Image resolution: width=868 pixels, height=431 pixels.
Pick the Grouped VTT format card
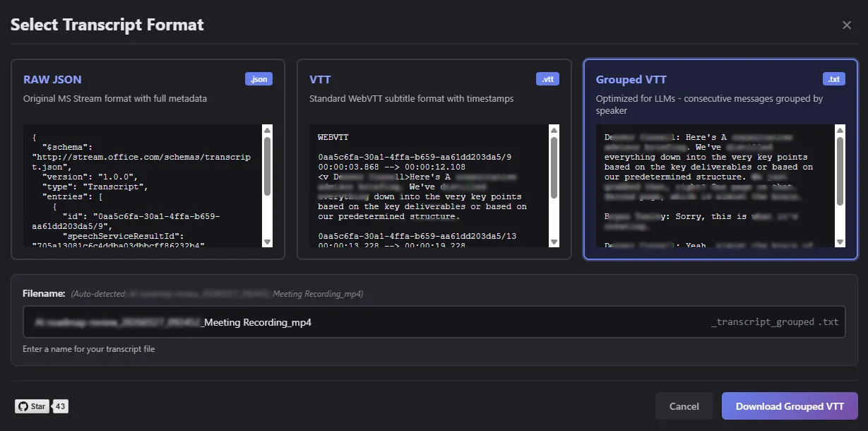720,159
